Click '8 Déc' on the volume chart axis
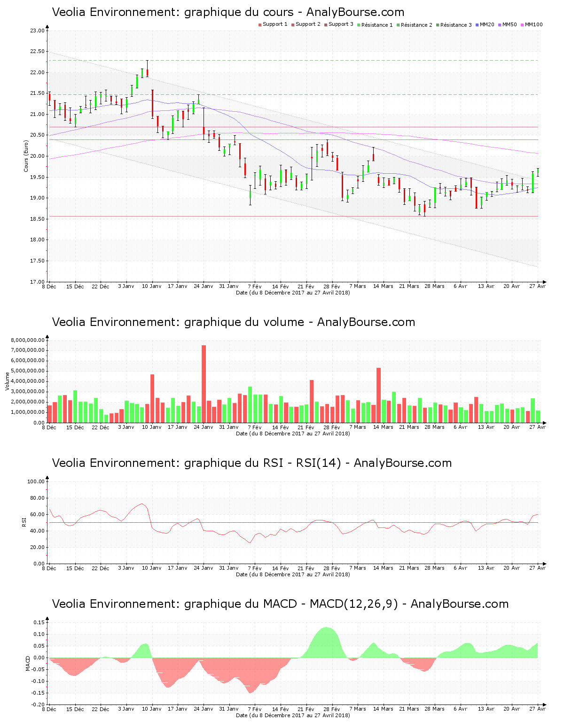This screenshot has height=728, width=564. (x=49, y=427)
